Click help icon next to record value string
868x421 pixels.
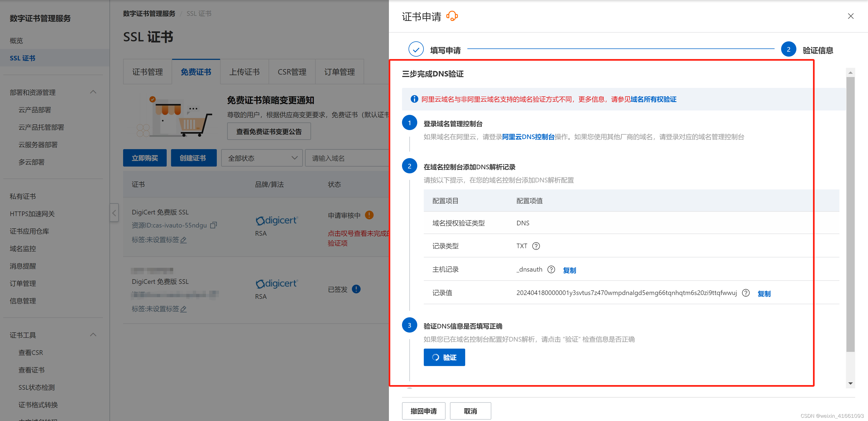coord(746,293)
